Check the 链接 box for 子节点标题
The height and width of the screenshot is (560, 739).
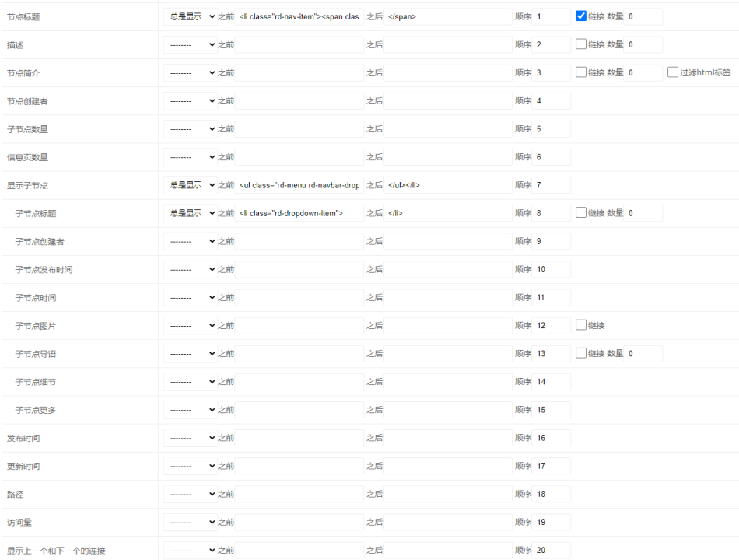click(581, 212)
